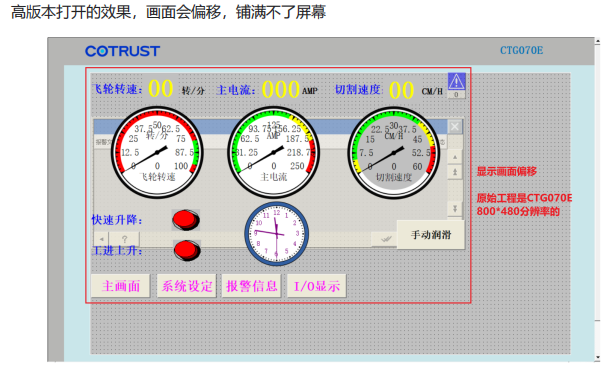Click the single up-arrow scroll button in alarm window

click(455, 157)
